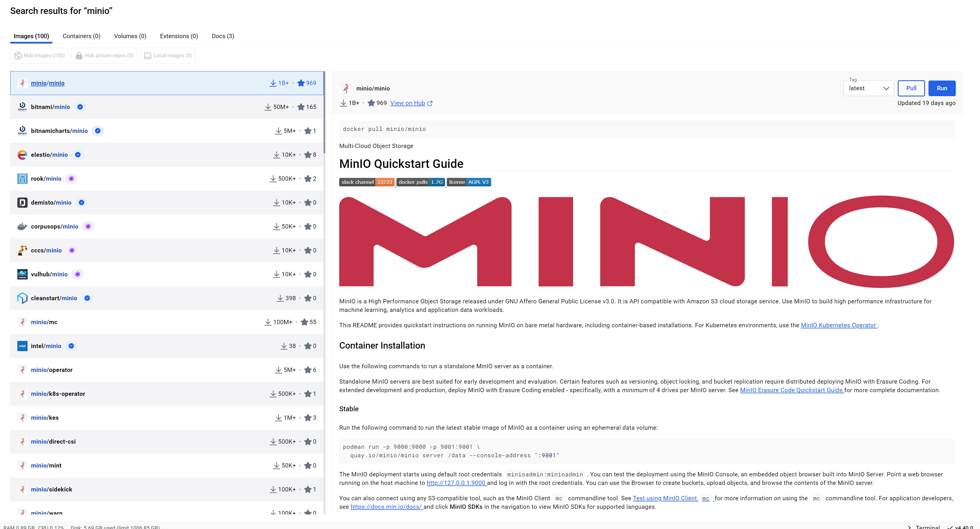The width and height of the screenshot is (980, 529).
Task: Toggle the Local images (0) filter
Action: coord(168,55)
